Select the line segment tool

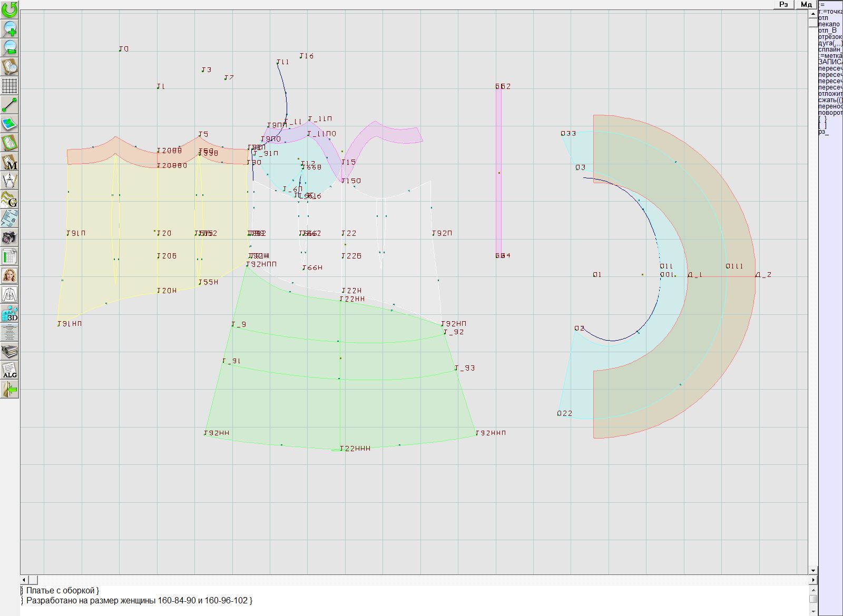pyautogui.click(x=9, y=105)
